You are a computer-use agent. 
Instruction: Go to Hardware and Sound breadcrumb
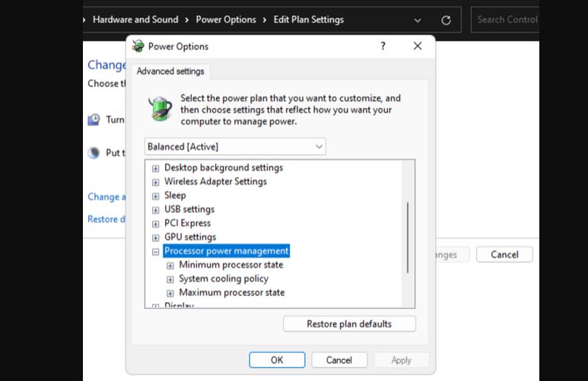tap(135, 20)
